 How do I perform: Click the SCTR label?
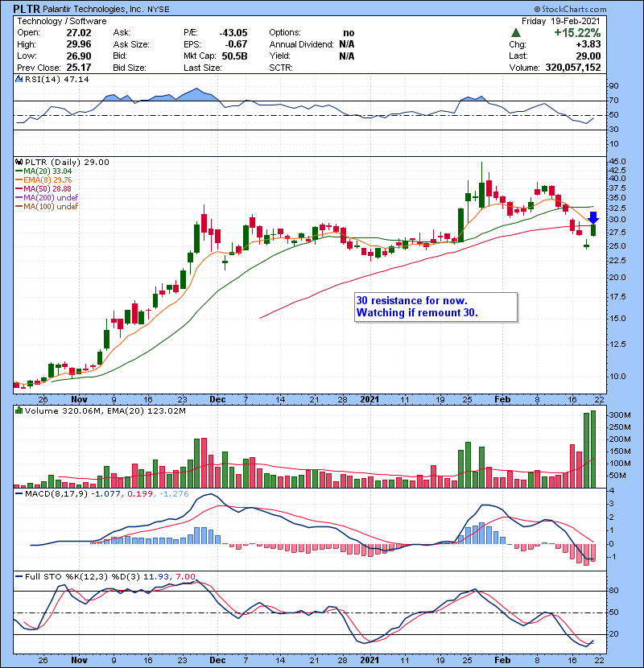(x=281, y=68)
